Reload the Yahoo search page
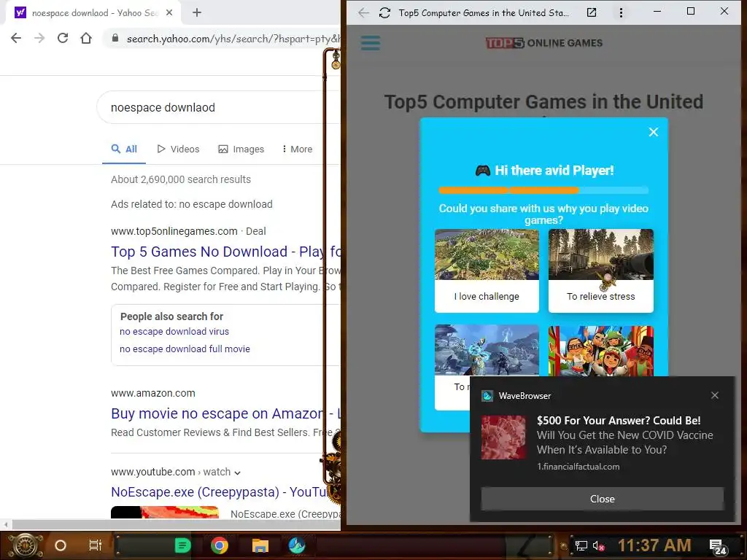 tap(63, 38)
